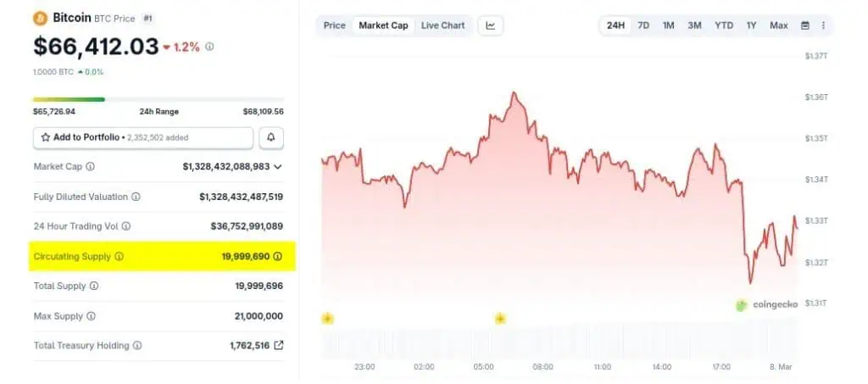The width and height of the screenshot is (868, 384).
Task: Click the 24 Hour Trading Vol info icon
Action: coord(127,226)
